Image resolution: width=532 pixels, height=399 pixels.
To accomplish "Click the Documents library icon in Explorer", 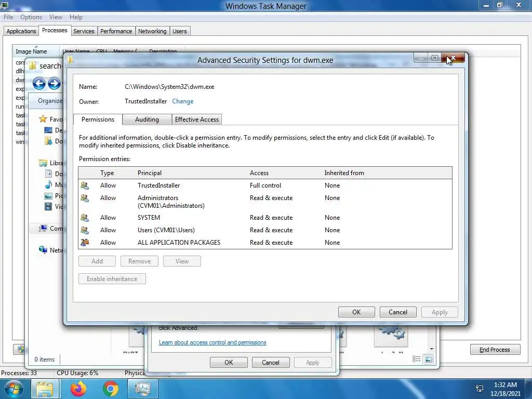I will 48,174.
